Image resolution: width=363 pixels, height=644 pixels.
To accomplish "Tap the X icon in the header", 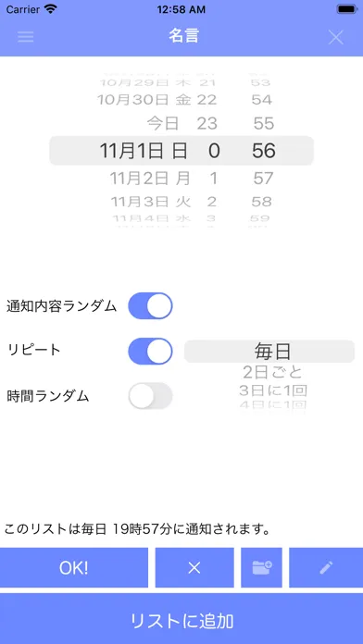I will pos(336,37).
